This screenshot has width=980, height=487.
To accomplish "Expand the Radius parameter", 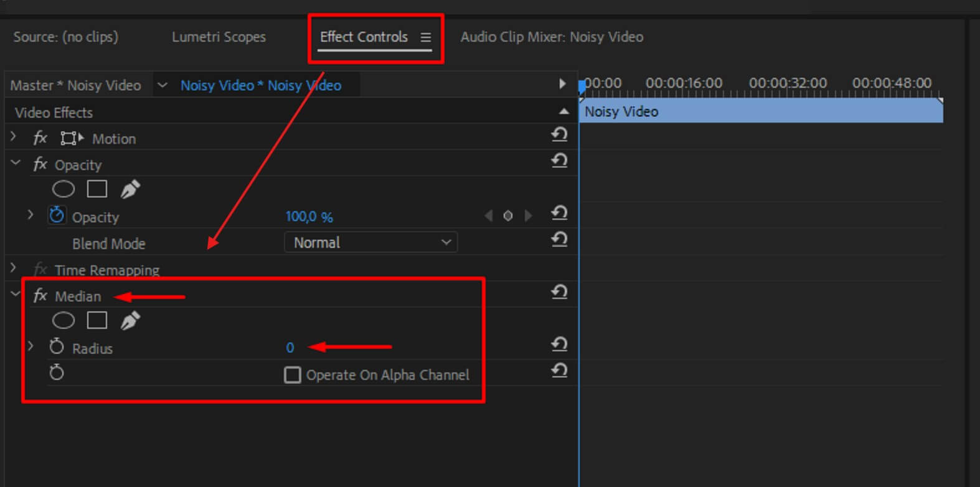I will pyautogui.click(x=31, y=345).
